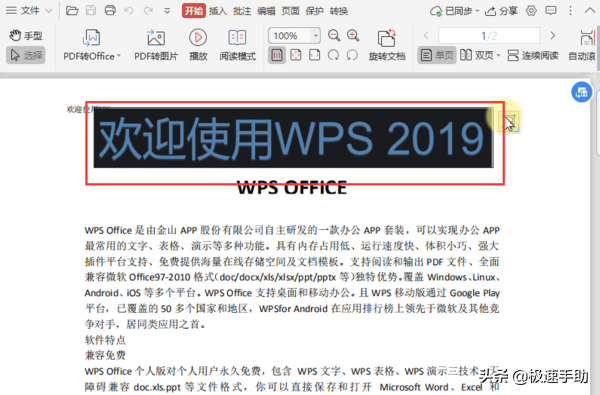Click the 欢迎使用WPS 2019 title banner
Viewport: 600px width, 395px height.
pos(293,138)
